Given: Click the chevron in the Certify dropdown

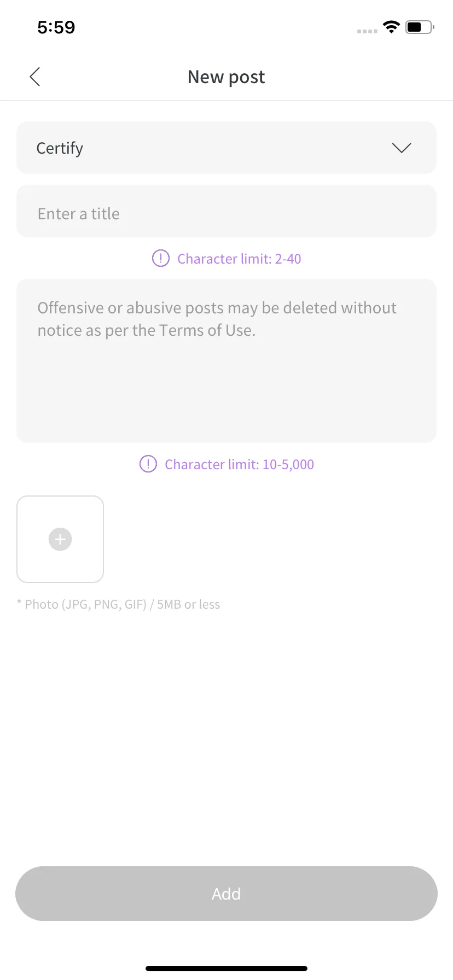Looking at the screenshot, I should click(402, 148).
